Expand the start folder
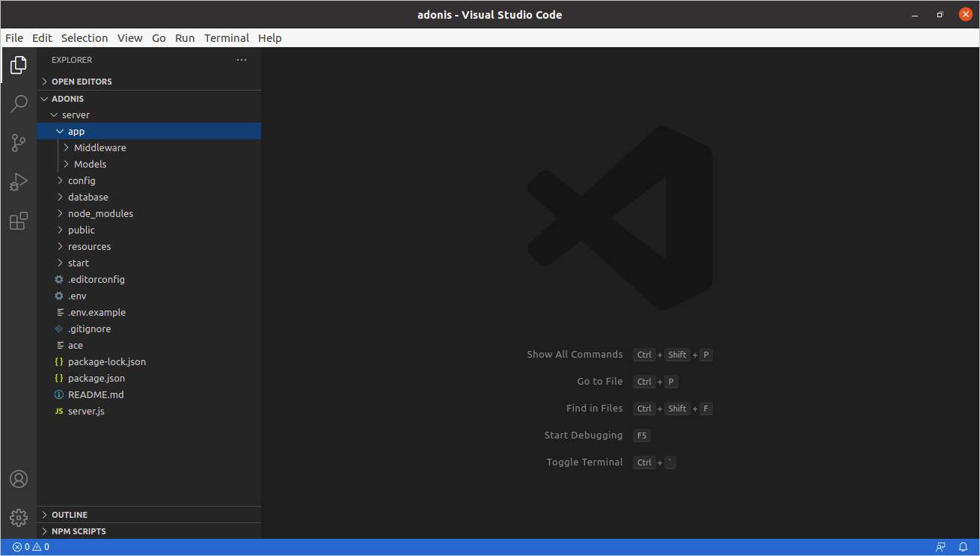Viewport: 980px width, 556px height. (60, 263)
